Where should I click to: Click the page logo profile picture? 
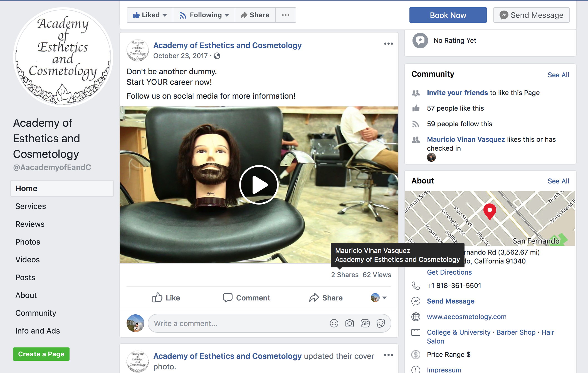(63, 57)
